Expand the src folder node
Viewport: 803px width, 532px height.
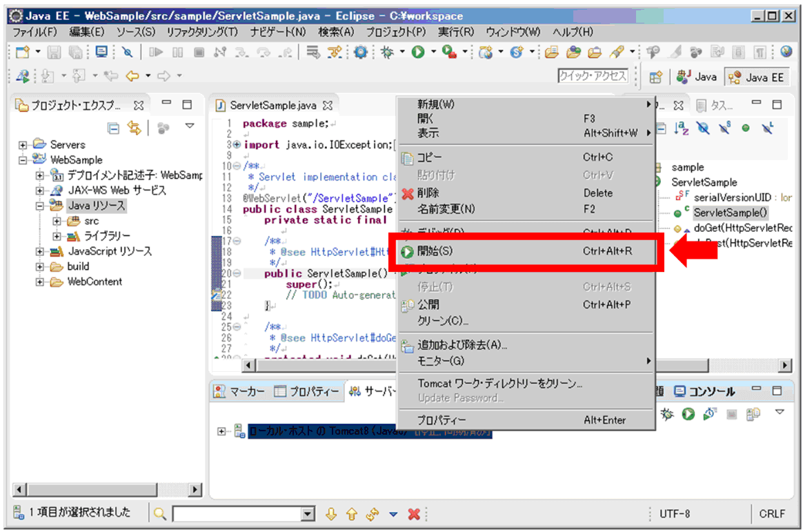(57, 221)
